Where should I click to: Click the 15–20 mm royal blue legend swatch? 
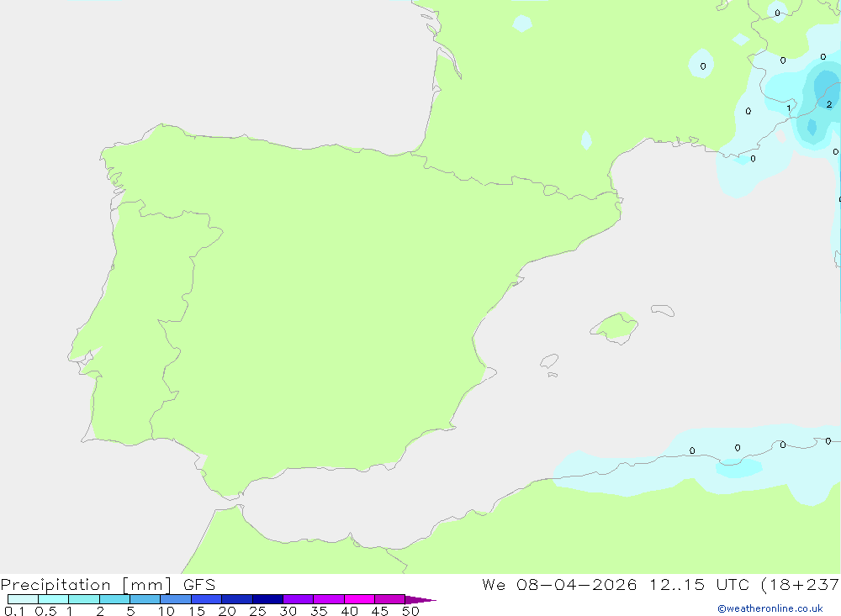click(x=207, y=599)
